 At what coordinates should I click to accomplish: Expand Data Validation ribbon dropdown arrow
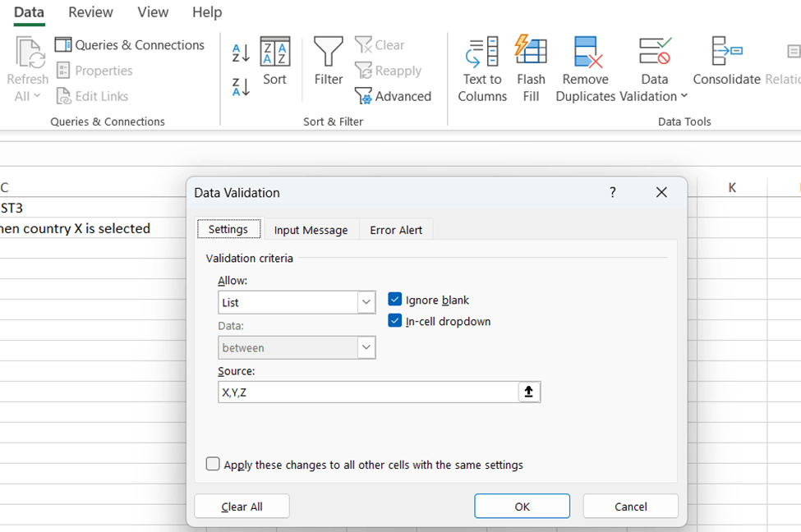coord(684,95)
